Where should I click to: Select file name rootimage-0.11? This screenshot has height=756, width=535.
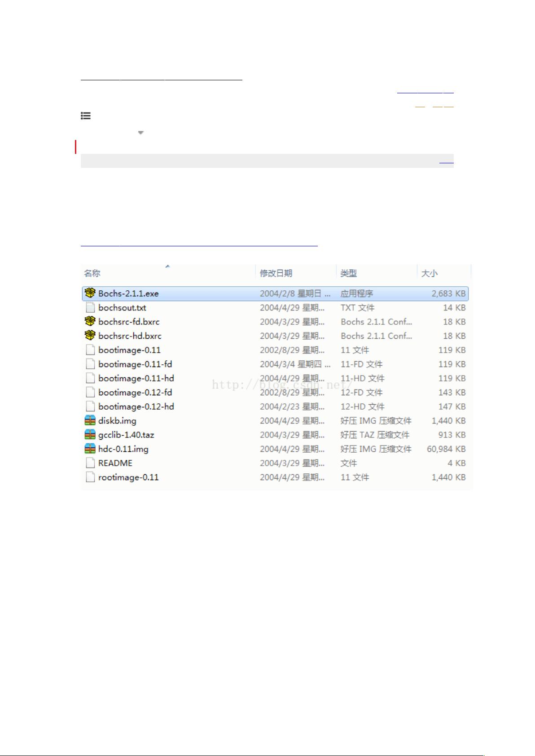click(128, 477)
